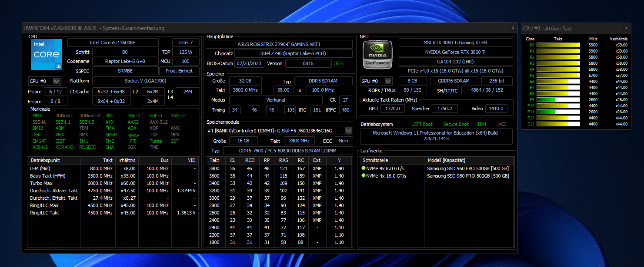Click the Socket V (LGA1700) platform field
The width and height of the screenshot is (644, 267).
pyautogui.click(x=146, y=81)
